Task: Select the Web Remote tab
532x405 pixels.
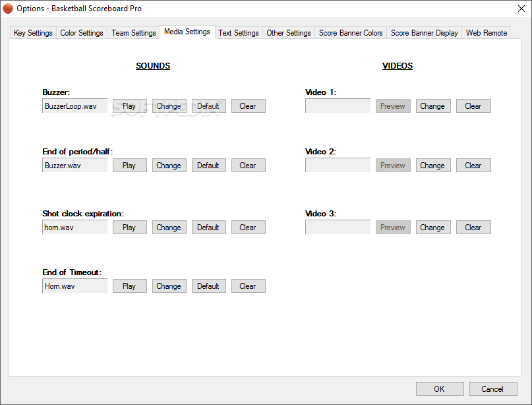Action: click(x=487, y=33)
